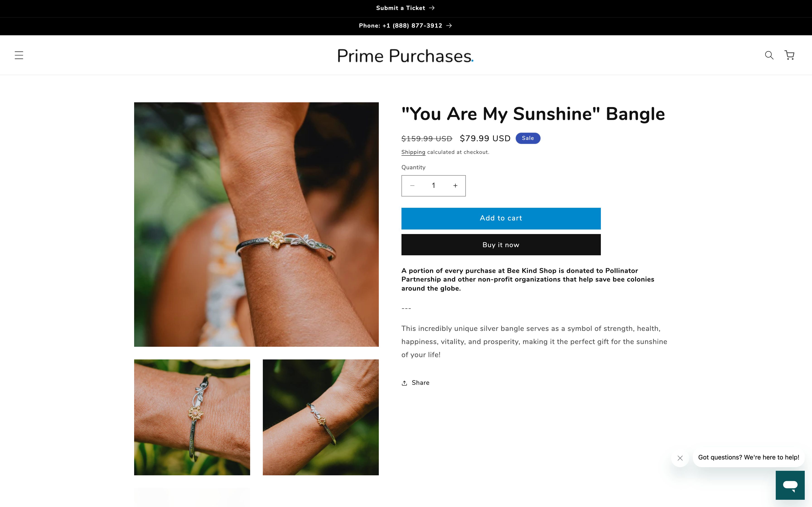Viewport: 812px width, 507px height.
Task: Select the right-hand bangle photo thumbnail
Action: (x=320, y=417)
